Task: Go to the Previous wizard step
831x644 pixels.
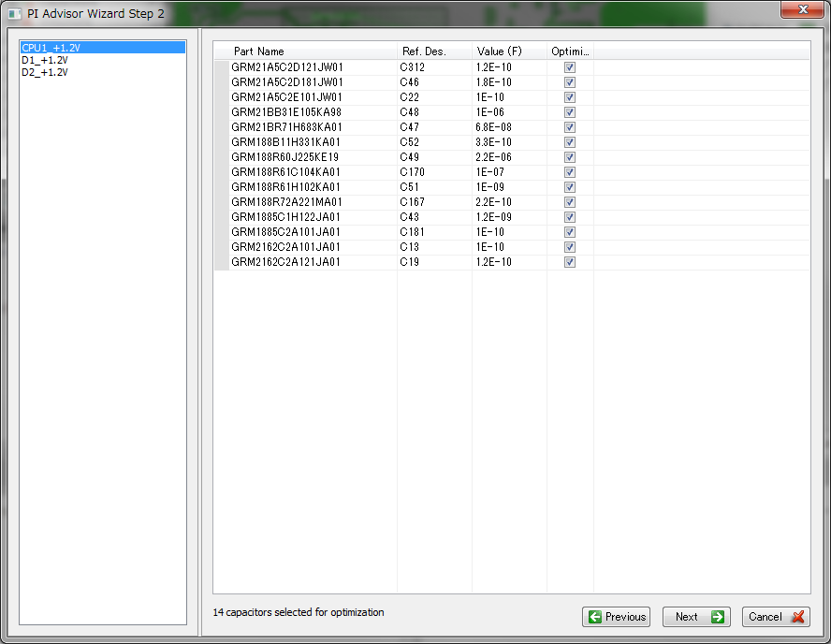Action: [x=616, y=617]
